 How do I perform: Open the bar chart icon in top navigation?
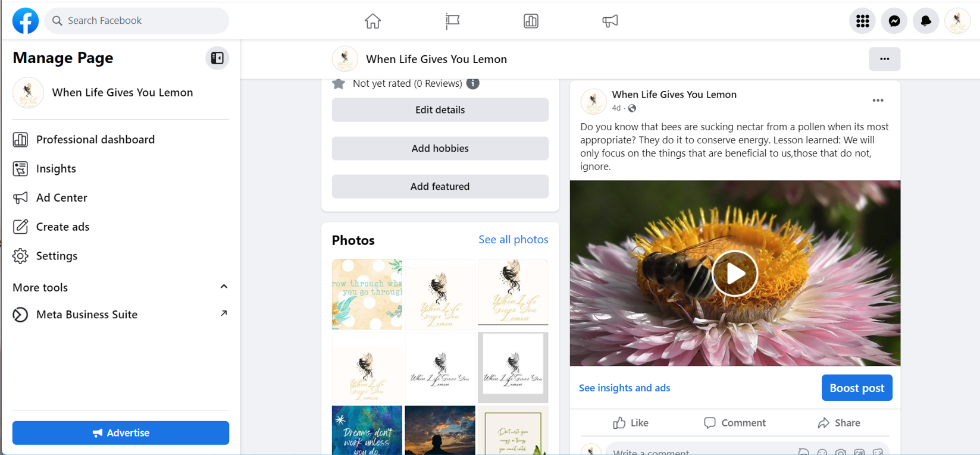[x=531, y=21]
